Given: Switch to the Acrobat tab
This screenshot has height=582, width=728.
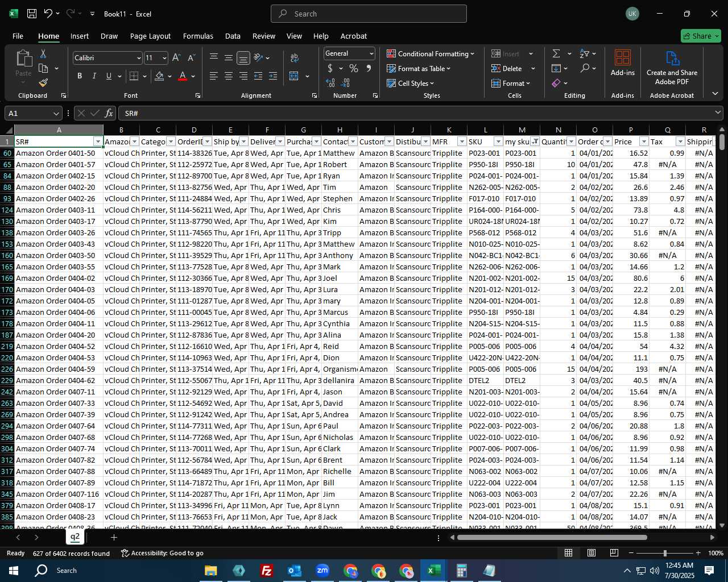Looking at the screenshot, I should click(x=354, y=36).
